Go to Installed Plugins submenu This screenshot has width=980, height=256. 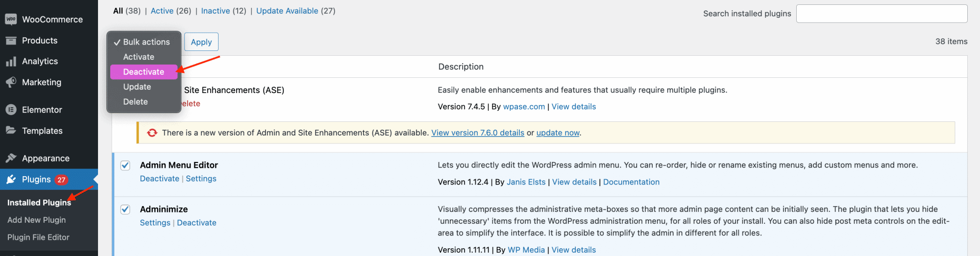[x=39, y=203]
